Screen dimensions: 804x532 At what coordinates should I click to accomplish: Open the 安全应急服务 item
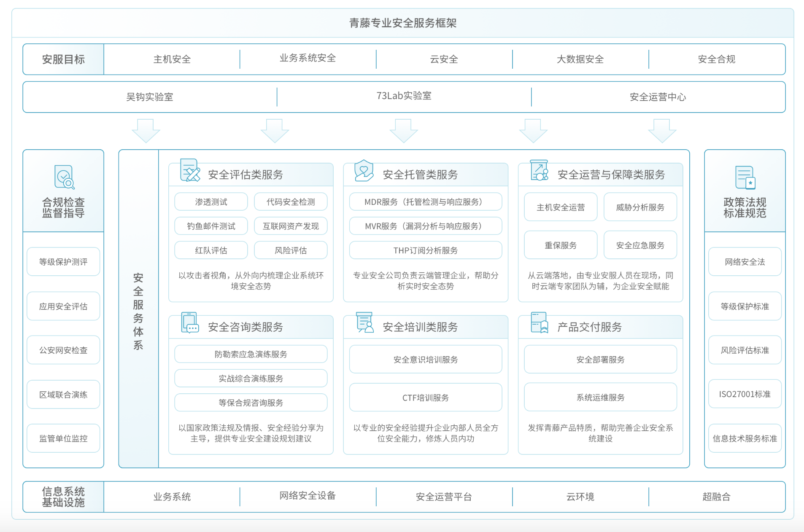coord(640,245)
